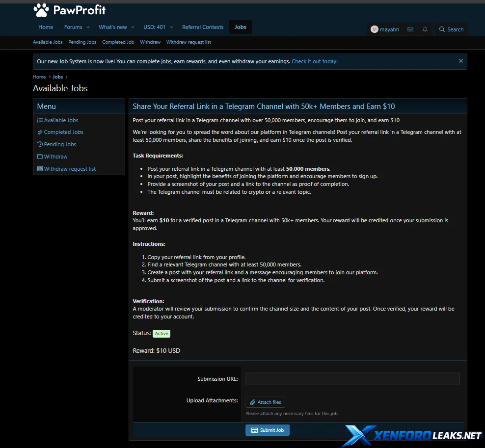This screenshot has height=448, width=485.
Task: Click the Completed Jobs checkmark icon in Menu
Action: [40, 132]
